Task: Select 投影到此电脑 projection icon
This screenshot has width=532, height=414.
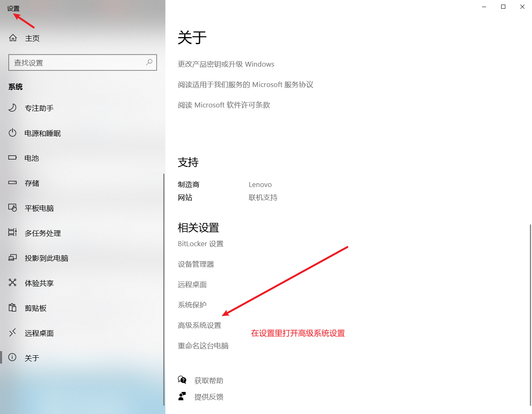Action: click(13, 258)
